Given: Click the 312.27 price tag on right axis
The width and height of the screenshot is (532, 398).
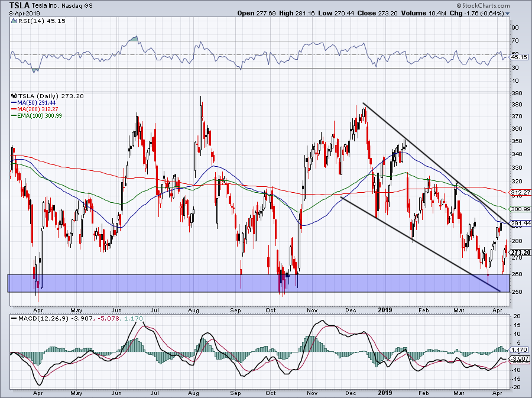Looking at the screenshot, I should pyautogui.click(x=520, y=192).
